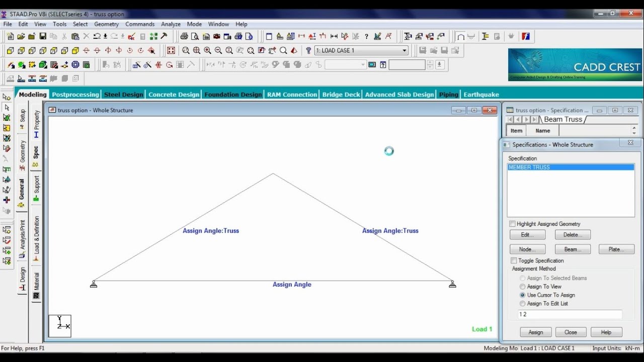This screenshot has height=362, width=644.
Task: Click the New Structure file icon
Action: [10, 36]
